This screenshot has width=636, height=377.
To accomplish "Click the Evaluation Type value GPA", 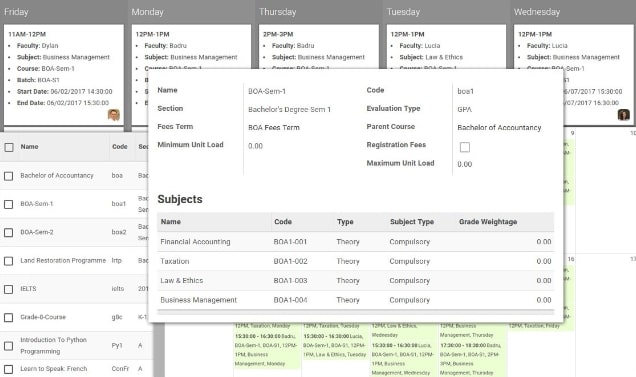I will point(464,110).
